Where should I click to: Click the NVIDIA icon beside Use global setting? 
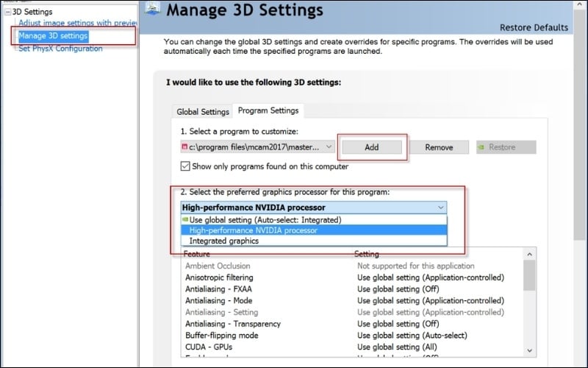(184, 219)
